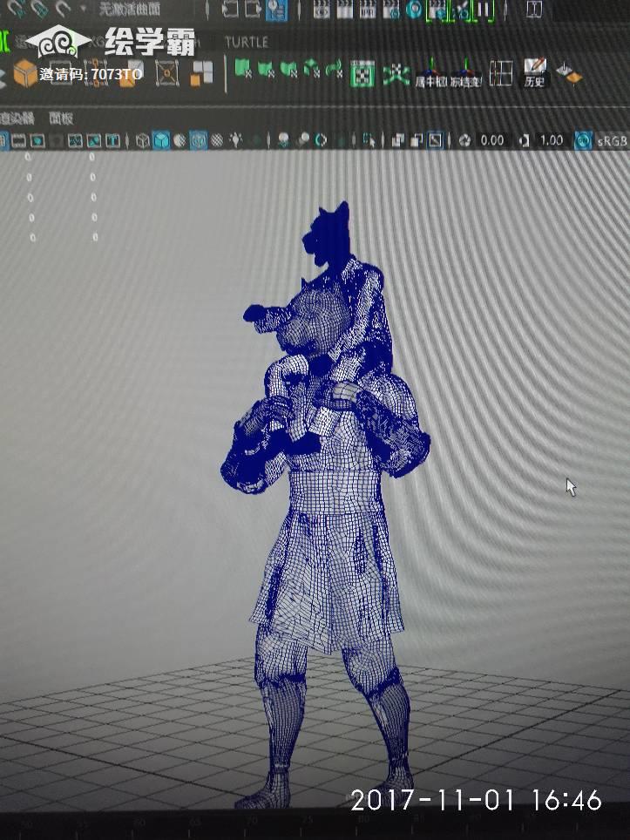Viewport: 630px width, 840px height.
Task: Toggle the middle snap magnet icon
Action: [39, 9]
